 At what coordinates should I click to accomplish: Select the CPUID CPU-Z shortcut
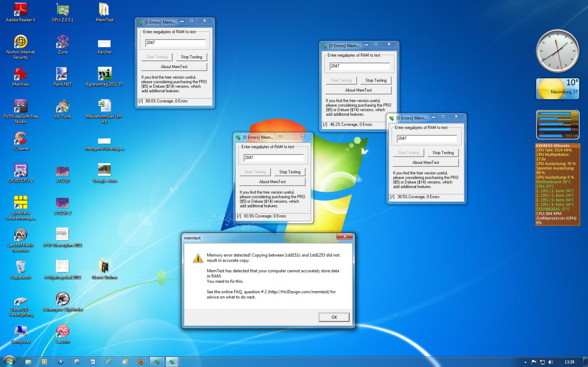tap(21, 174)
